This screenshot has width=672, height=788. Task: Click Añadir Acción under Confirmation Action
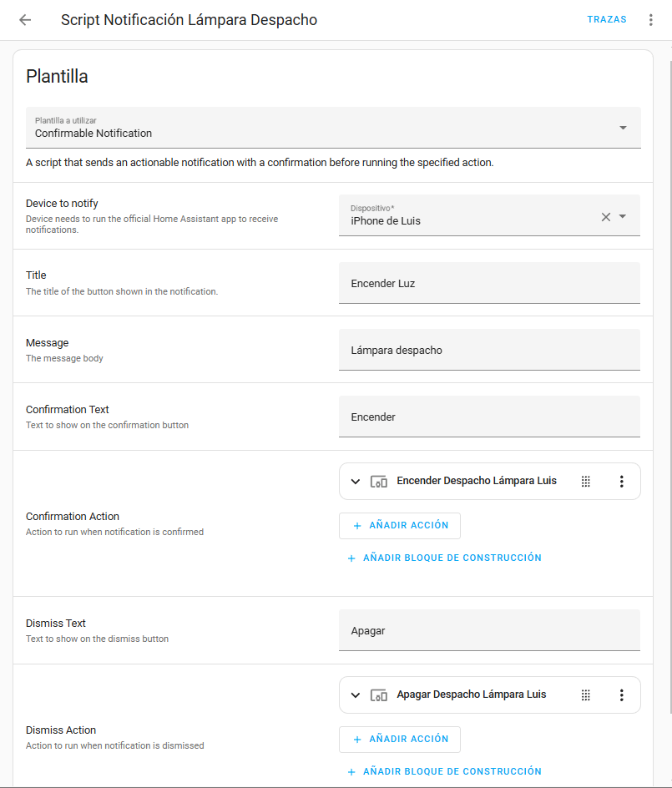coord(400,526)
